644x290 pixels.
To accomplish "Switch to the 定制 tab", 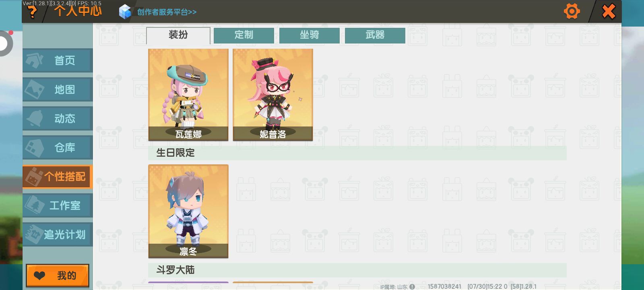I will click(244, 35).
